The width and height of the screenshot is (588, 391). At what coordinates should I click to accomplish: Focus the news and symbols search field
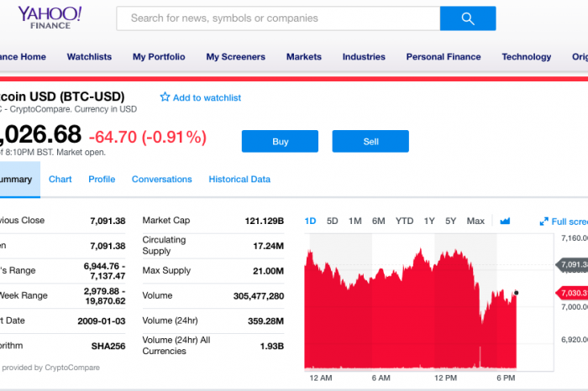tap(278, 18)
